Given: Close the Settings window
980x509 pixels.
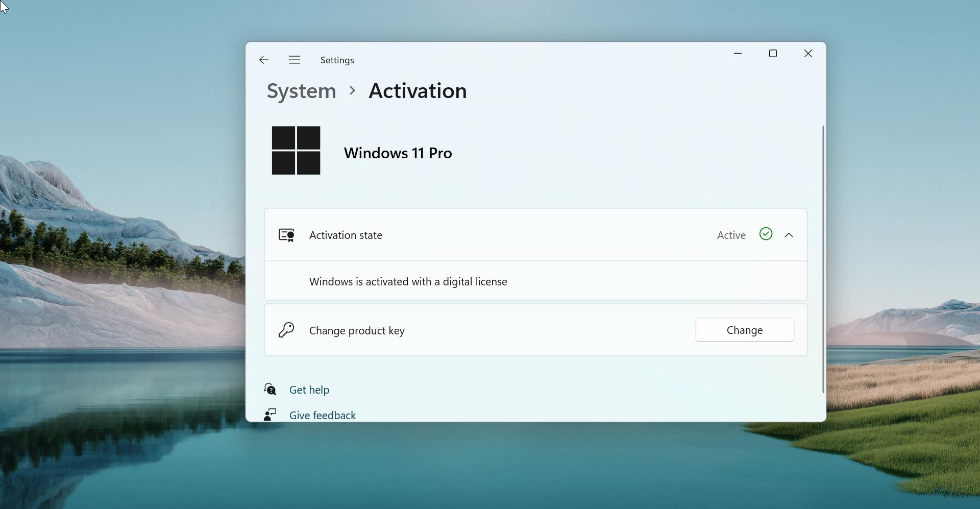Looking at the screenshot, I should pyautogui.click(x=808, y=54).
